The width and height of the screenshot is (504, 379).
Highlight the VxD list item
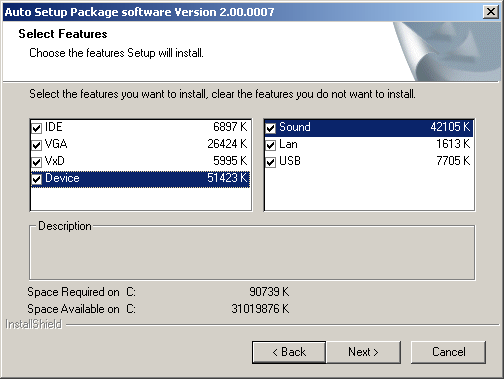tap(140, 161)
